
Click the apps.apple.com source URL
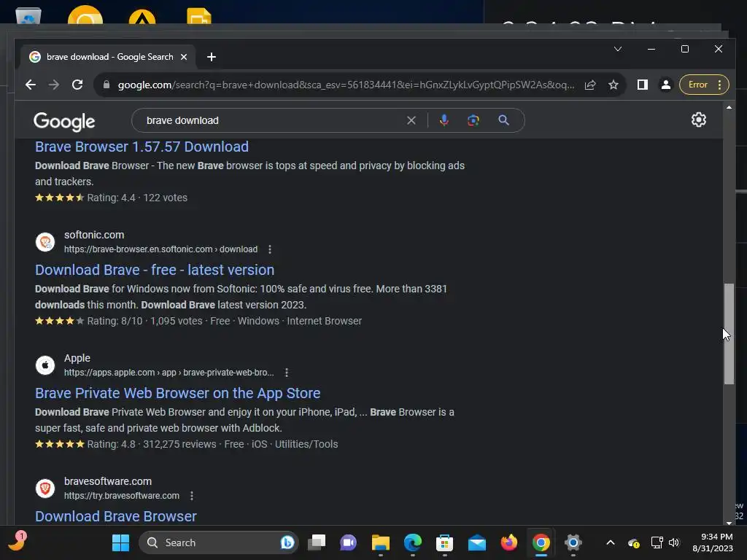[169, 373]
